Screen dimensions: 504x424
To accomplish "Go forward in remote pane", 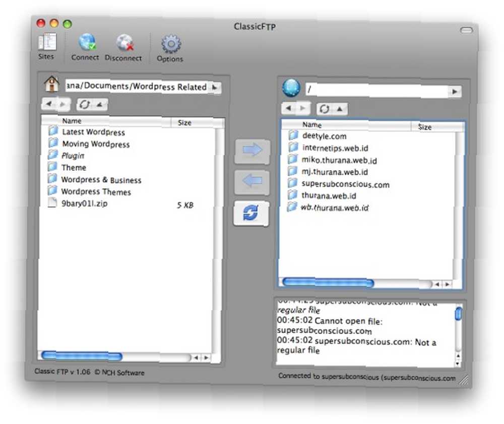I will pyautogui.click(x=302, y=108).
